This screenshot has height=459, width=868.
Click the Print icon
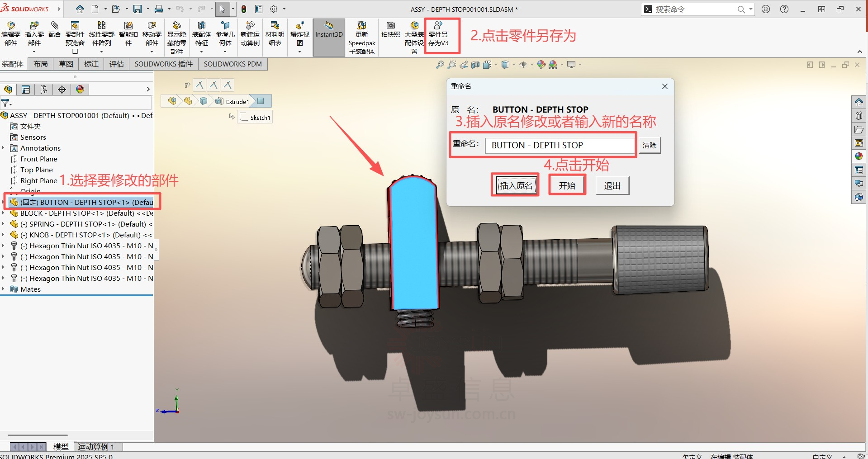click(x=159, y=9)
